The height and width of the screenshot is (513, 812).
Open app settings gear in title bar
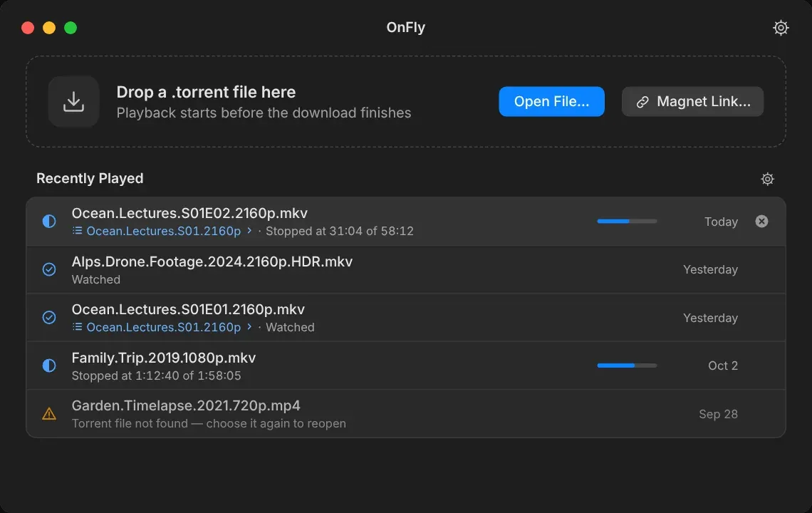(781, 28)
